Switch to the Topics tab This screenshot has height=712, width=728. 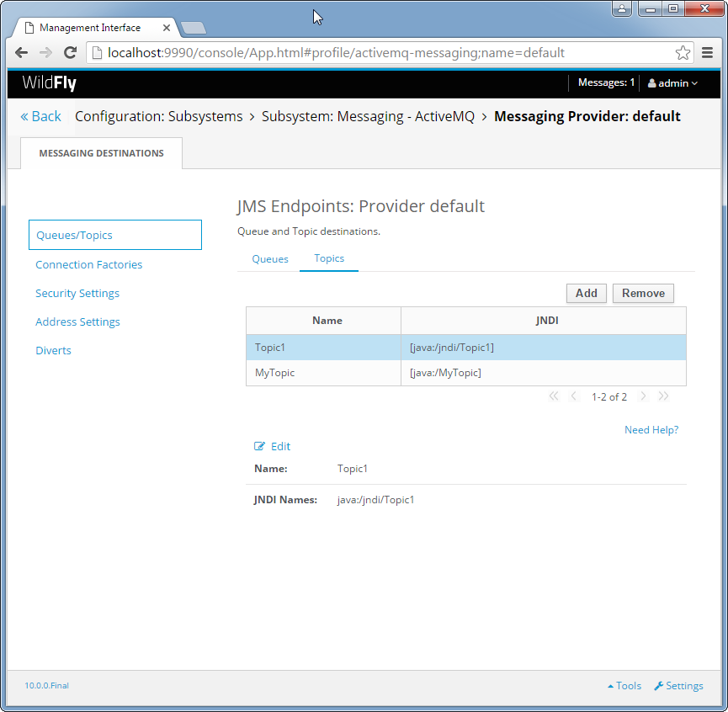pos(329,258)
